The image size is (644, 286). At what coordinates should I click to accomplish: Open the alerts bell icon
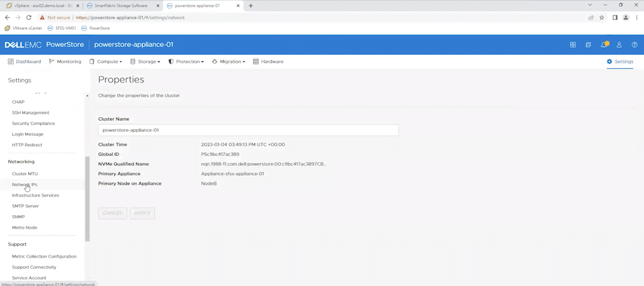coord(604,44)
